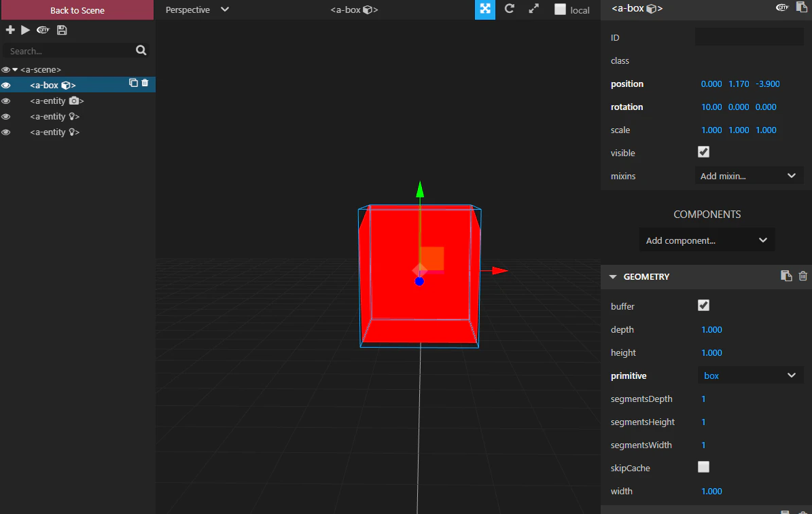Viewport: 812px width, 514px height.
Task: Select the rotate transform tool
Action: (509, 9)
